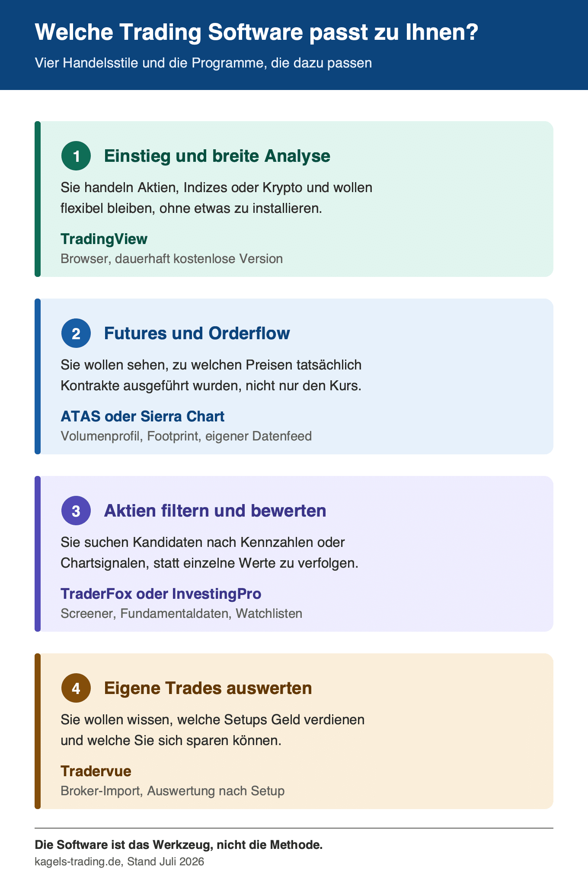
Task: Click heading Einstieg und breite Analyse
Action: 217,156
